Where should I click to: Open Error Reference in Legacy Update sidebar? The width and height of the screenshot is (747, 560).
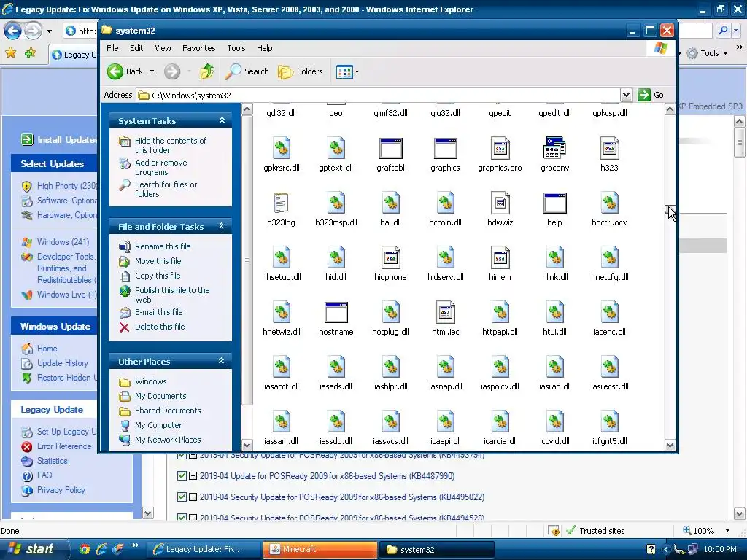[64, 446]
